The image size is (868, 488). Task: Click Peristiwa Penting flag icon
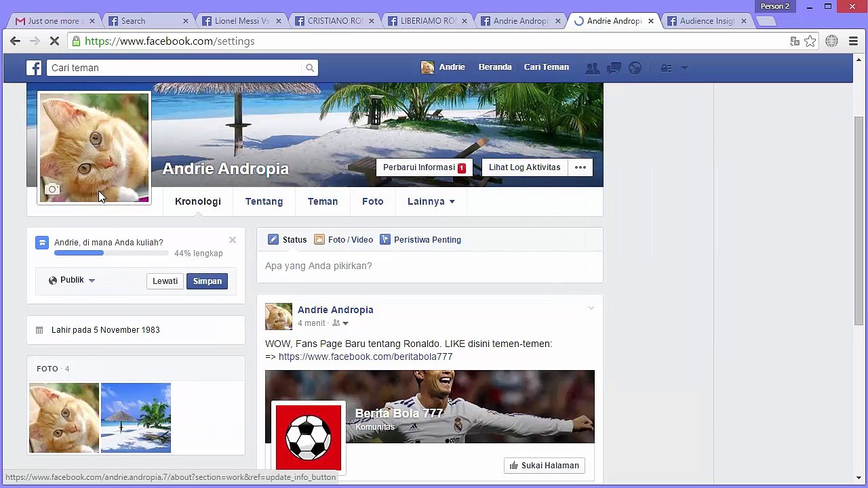point(385,239)
